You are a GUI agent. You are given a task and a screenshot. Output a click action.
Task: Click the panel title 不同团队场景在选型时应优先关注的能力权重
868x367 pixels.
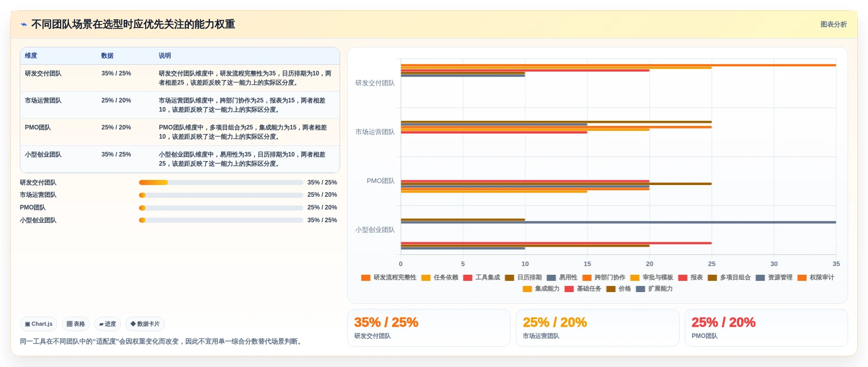[x=133, y=24]
